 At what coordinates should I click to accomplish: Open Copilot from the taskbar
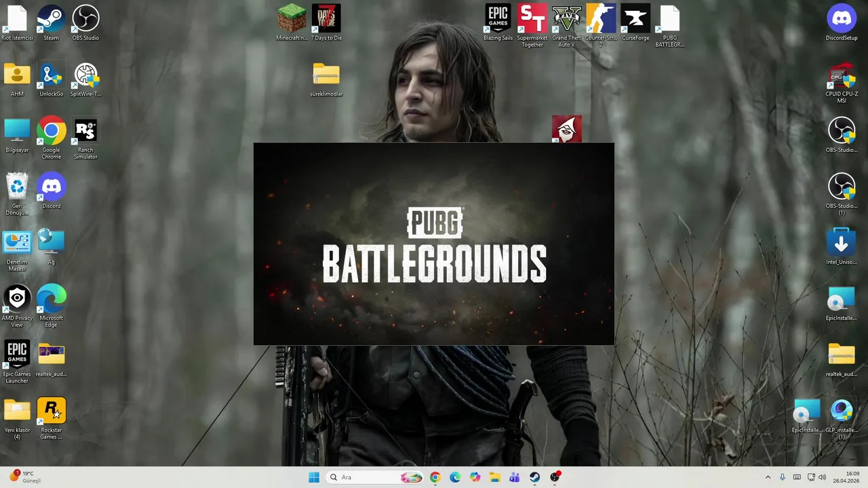pos(475,477)
